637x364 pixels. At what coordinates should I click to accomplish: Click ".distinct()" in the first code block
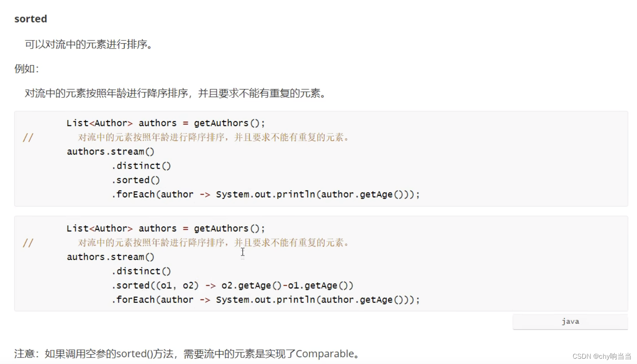141,166
